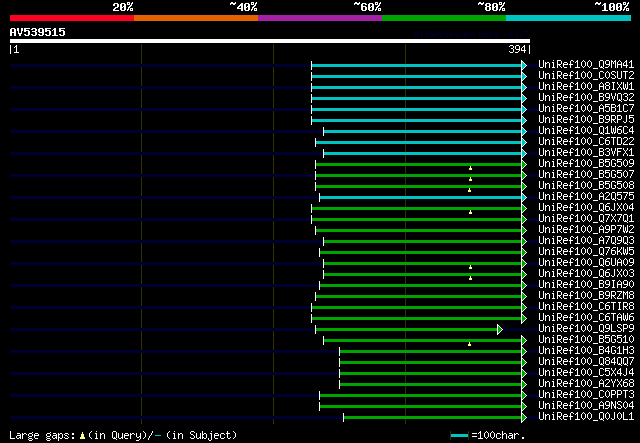Image resolution: width=640 pixels, height=443 pixels.
Task: Click the red 20% identity legend segment
Action: [72, 18]
